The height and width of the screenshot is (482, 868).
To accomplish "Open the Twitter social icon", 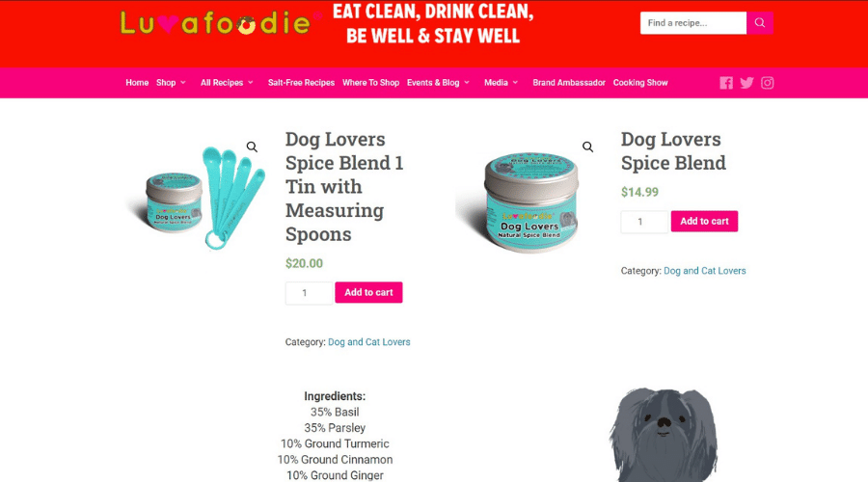I will pyautogui.click(x=746, y=83).
